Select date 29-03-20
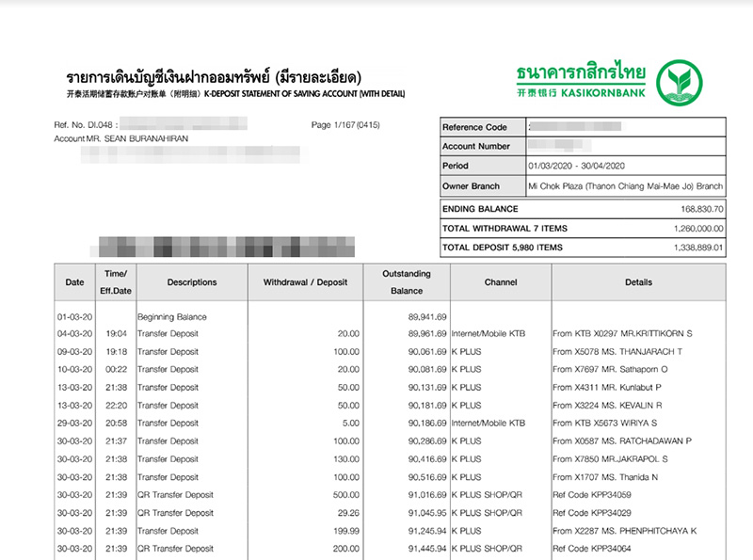The image size is (753, 560). (75, 424)
